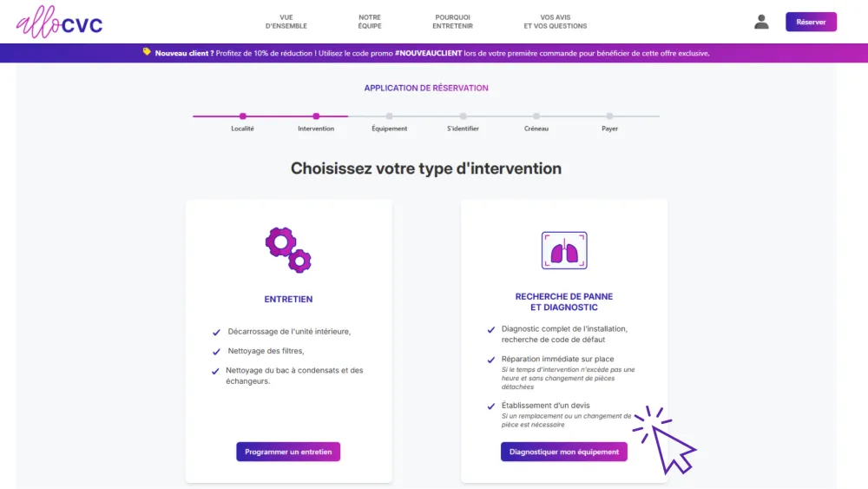Click Diagnostiquer mon équipement button
868x489 pixels.
564,452
